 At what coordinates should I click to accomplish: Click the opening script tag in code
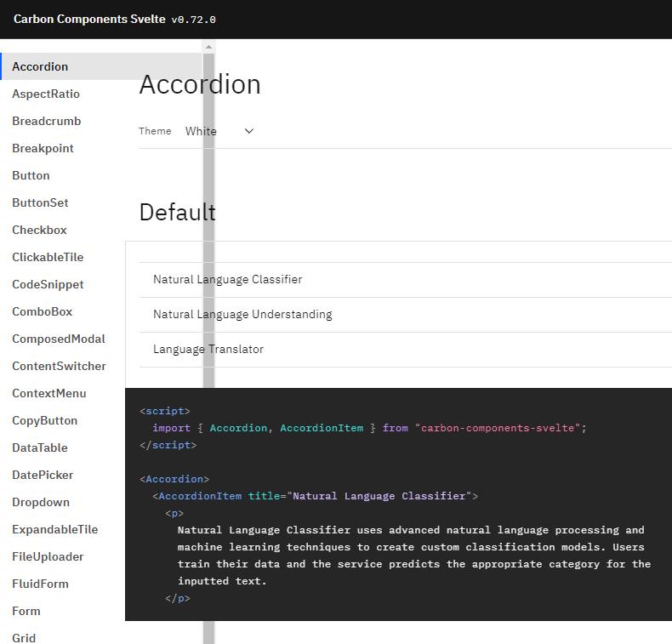(x=165, y=411)
